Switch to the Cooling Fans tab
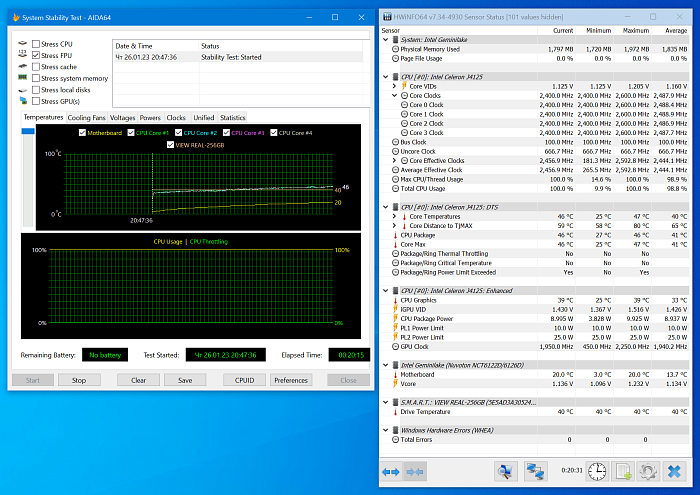This screenshot has height=495, width=700. [86, 118]
